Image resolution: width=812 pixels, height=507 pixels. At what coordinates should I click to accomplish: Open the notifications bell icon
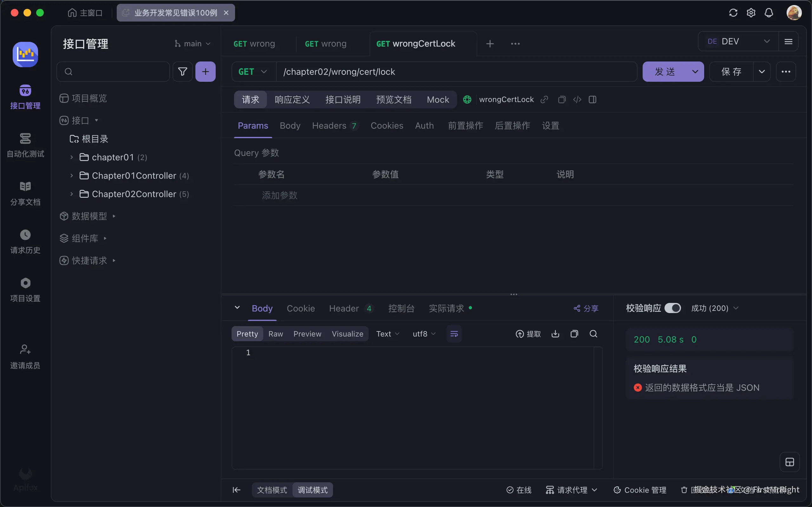(x=769, y=13)
